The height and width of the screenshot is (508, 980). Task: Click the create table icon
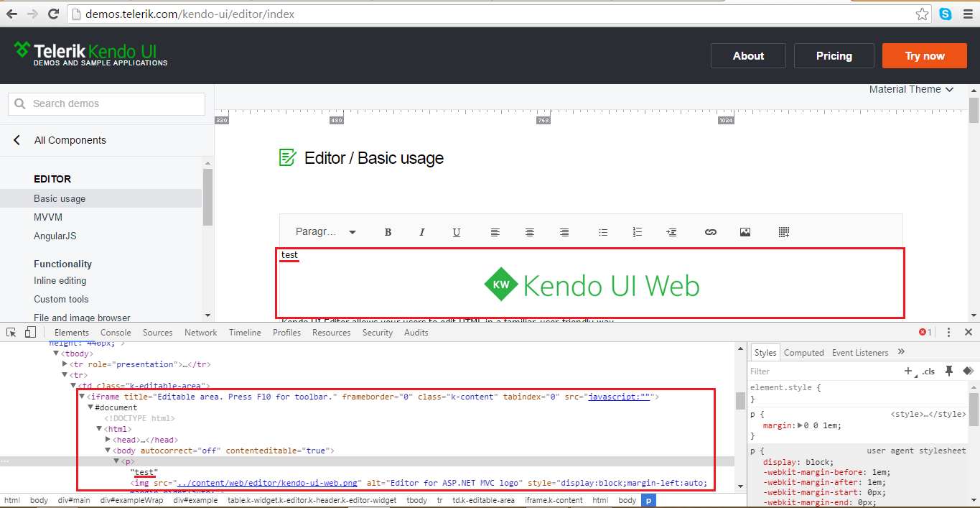tap(784, 232)
